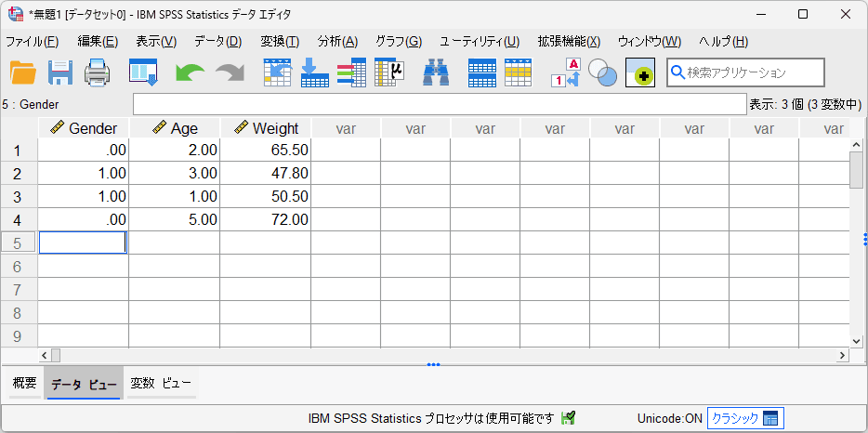Image resolution: width=868 pixels, height=433 pixels.
Task: Click the vertical scrollbar thumb
Action: point(856,170)
